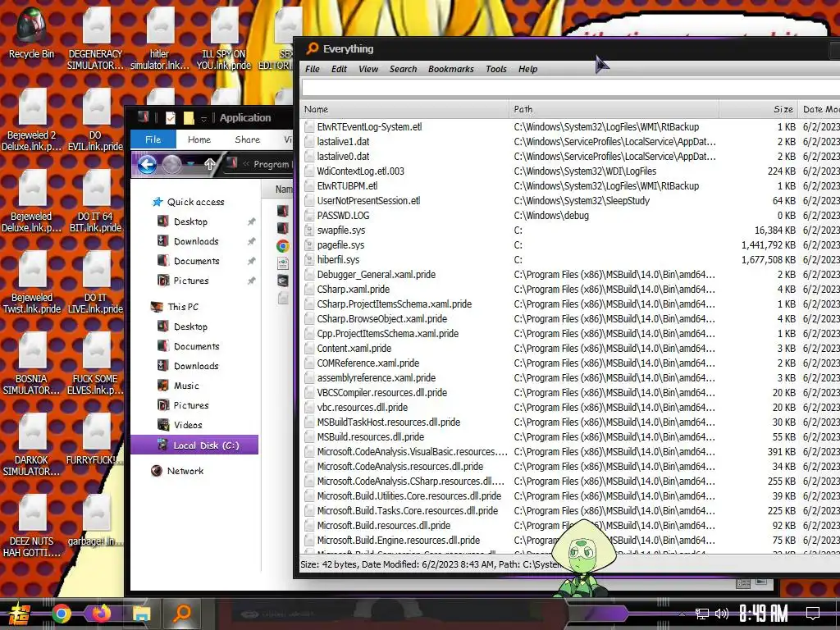Open the Search menu in Everything
840x630 pixels.
click(x=403, y=69)
